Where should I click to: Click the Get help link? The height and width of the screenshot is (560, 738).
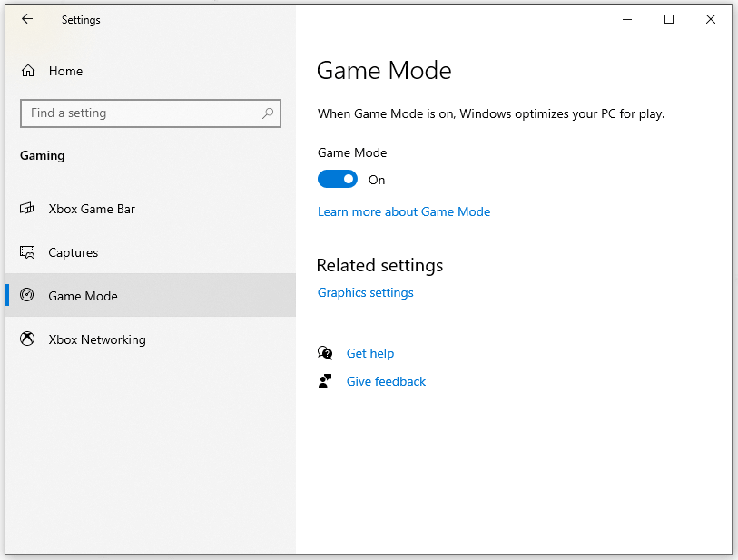pos(370,353)
